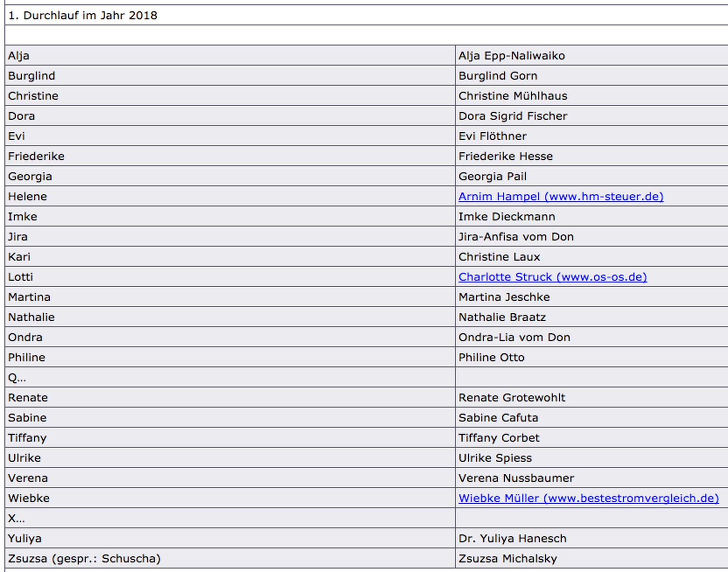Click the '1. Durchlauf im Jahr 2018' heading
Viewport: 728px width, 572px height.
point(83,15)
